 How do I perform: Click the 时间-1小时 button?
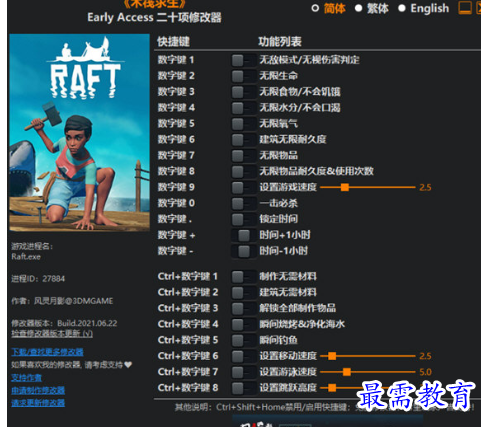pyautogui.click(x=244, y=251)
